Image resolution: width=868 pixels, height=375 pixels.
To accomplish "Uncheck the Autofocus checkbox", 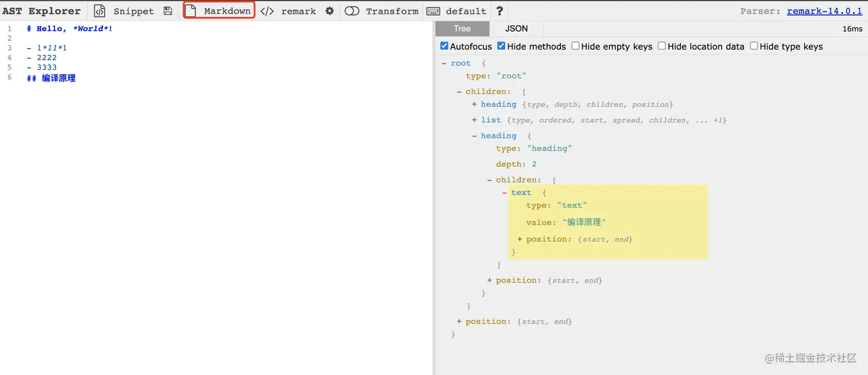I will (444, 46).
